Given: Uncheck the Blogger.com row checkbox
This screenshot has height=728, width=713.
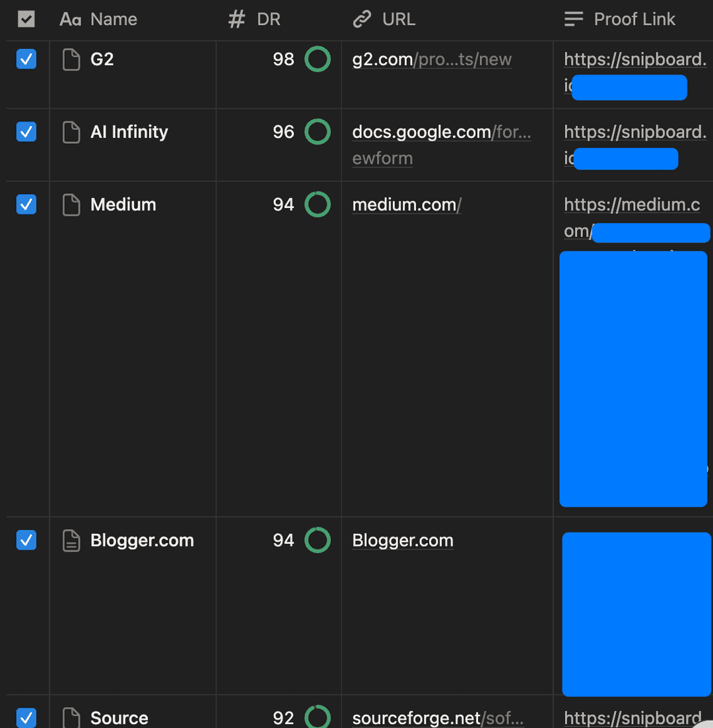Looking at the screenshot, I should point(26,540).
